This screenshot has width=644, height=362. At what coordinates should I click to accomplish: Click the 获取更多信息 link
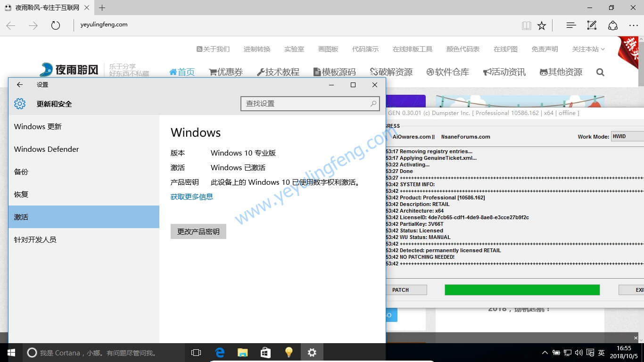[x=192, y=197]
